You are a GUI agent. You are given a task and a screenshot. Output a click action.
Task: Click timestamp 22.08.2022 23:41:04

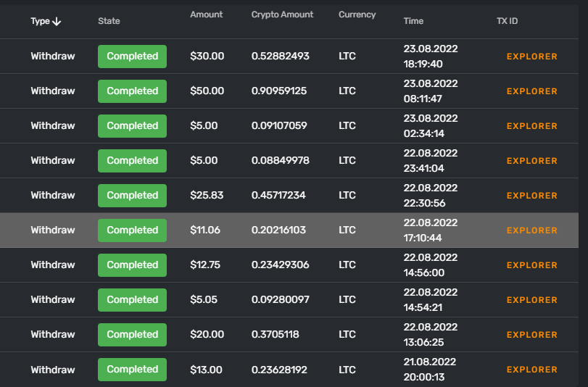tap(431, 160)
